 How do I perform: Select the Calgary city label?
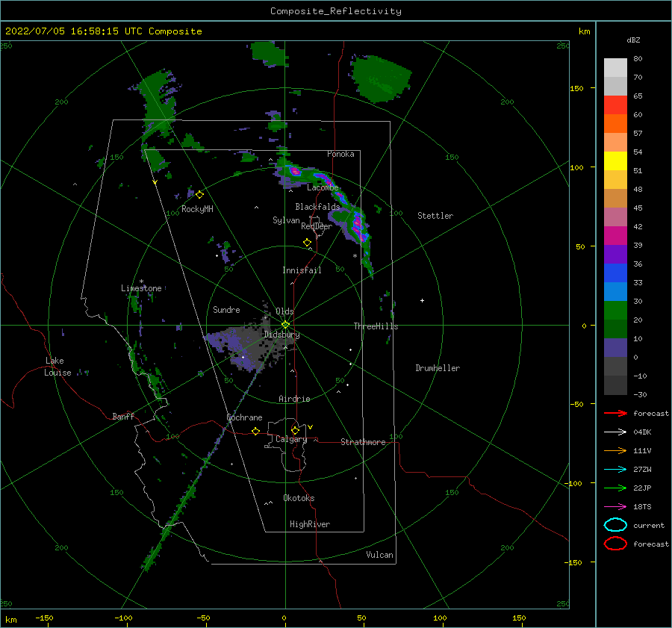291,439
